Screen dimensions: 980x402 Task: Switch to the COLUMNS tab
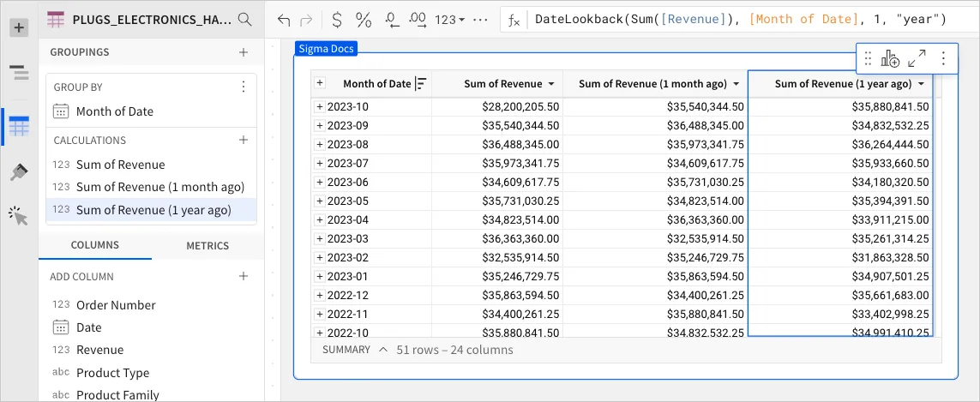pyautogui.click(x=94, y=246)
